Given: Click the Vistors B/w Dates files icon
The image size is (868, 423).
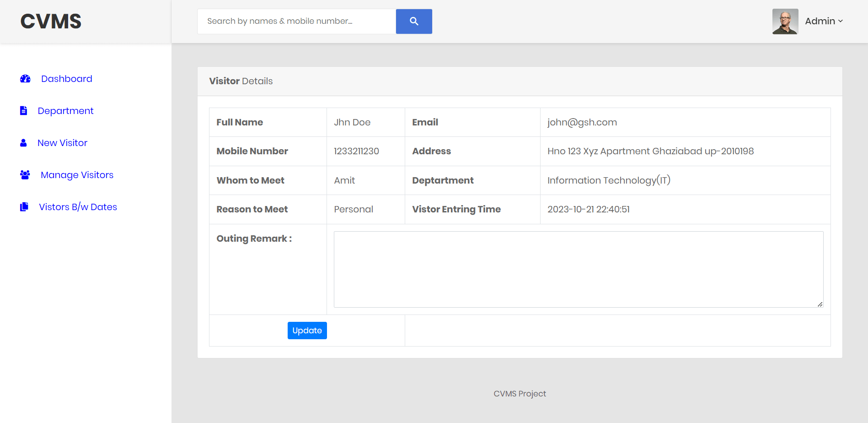Looking at the screenshot, I should [24, 206].
